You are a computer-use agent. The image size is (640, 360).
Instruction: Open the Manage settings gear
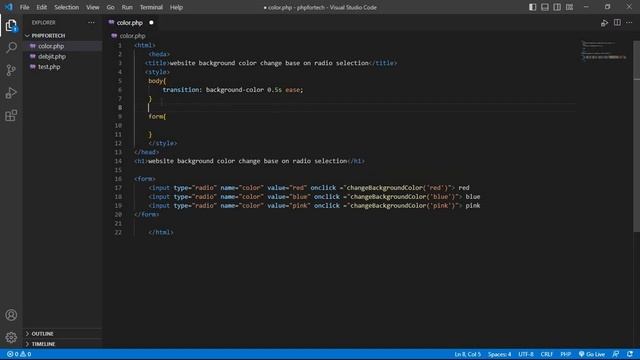11,337
